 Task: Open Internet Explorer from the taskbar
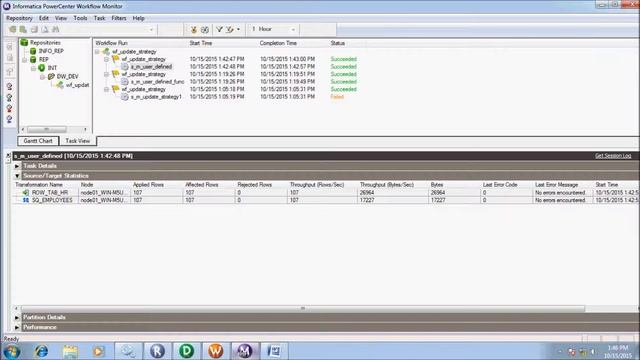click(x=41, y=351)
